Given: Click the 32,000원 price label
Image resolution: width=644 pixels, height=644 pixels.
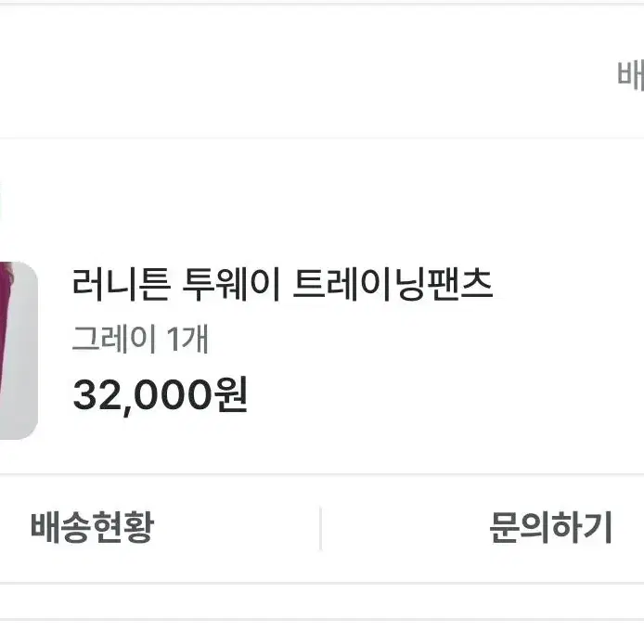Looking at the screenshot, I should [x=161, y=394].
